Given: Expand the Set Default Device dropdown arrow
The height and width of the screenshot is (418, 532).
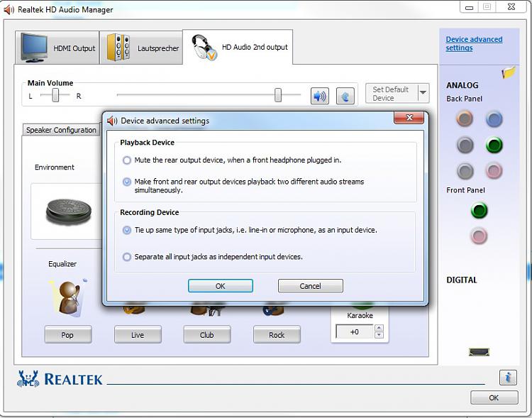Looking at the screenshot, I should [423, 93].
